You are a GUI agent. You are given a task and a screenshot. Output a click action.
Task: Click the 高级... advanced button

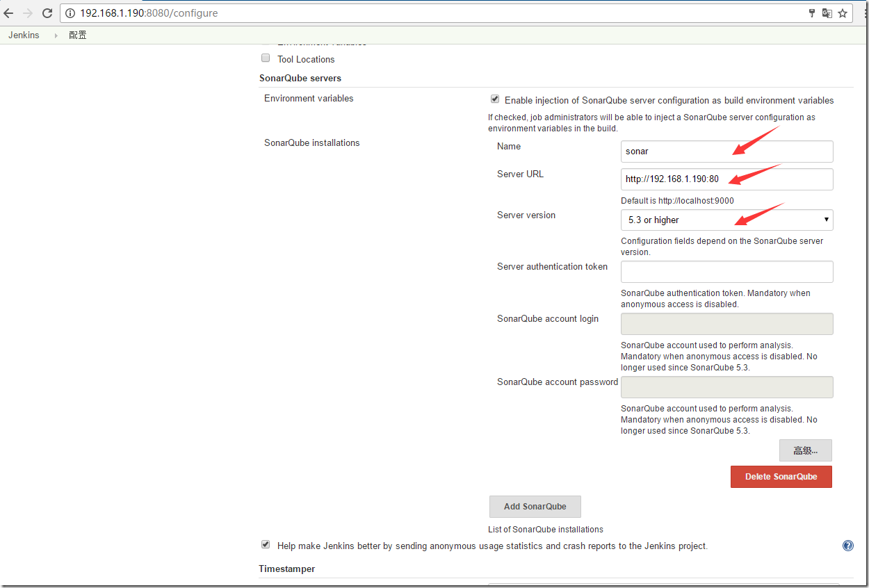click(806, 450)
